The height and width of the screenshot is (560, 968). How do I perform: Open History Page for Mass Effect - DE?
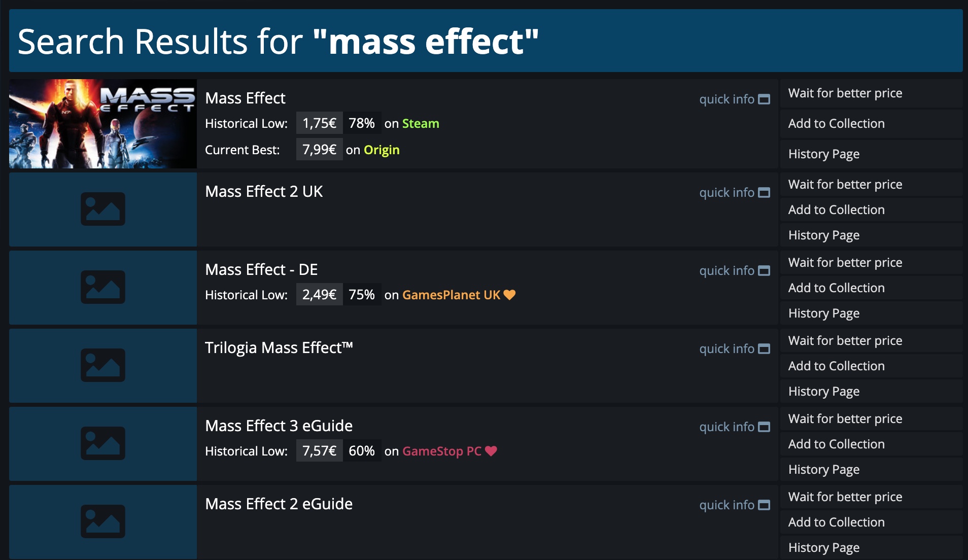pyautogui.click(x=823, y=313)
